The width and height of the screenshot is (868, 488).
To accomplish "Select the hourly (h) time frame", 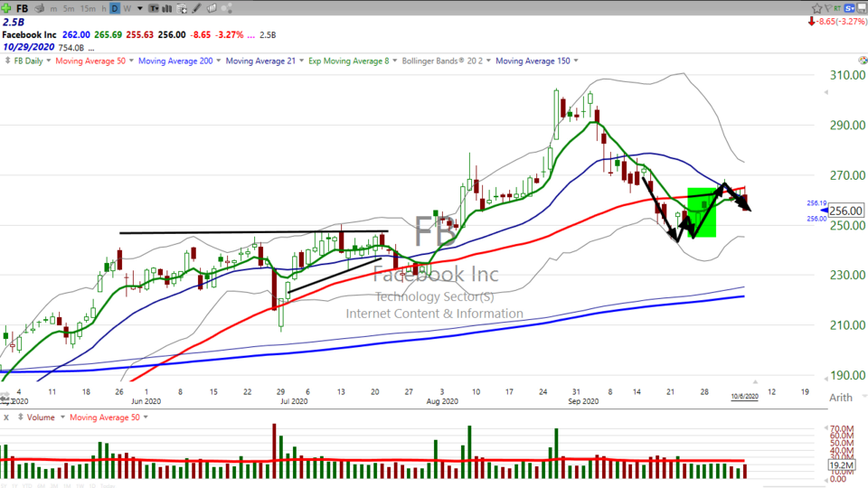I will [x=103, y=9].
